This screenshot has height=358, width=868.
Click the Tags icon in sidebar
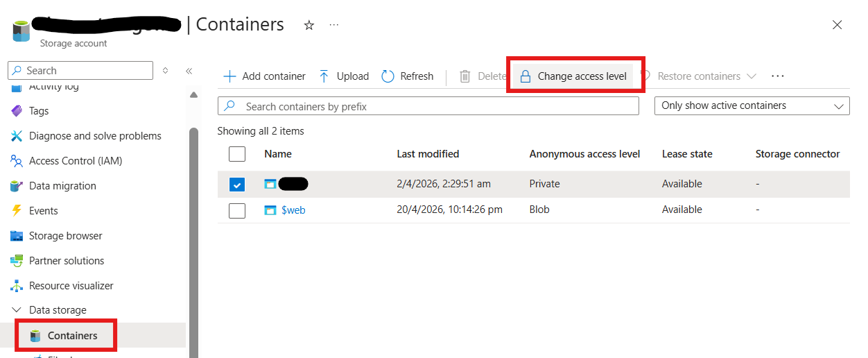pyautogui.click(x=17, y=111)
